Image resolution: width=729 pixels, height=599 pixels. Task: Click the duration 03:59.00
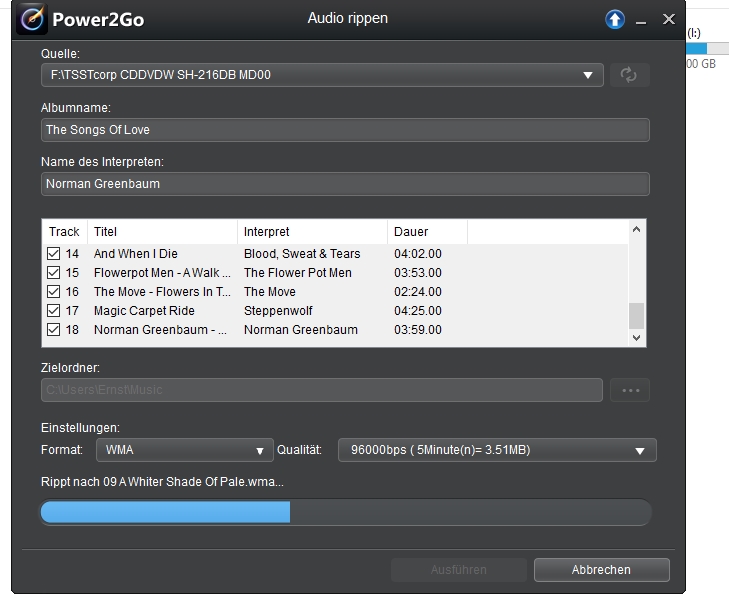pyautogui.click(x=418, y=330)
